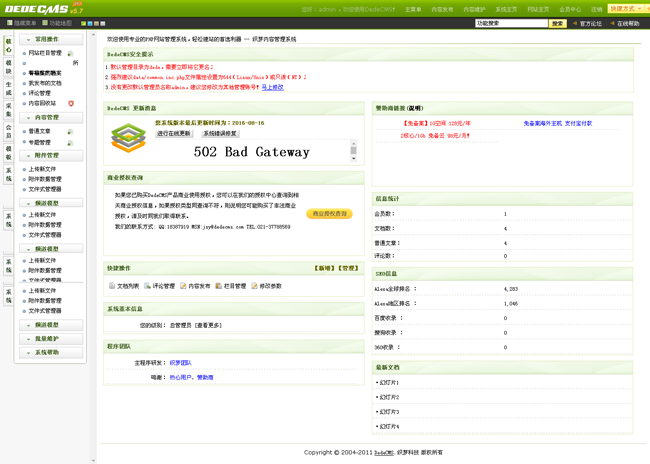Open the 织梦团队 link
The width and height of the screenshot is (650, 464).
[180, 363]
